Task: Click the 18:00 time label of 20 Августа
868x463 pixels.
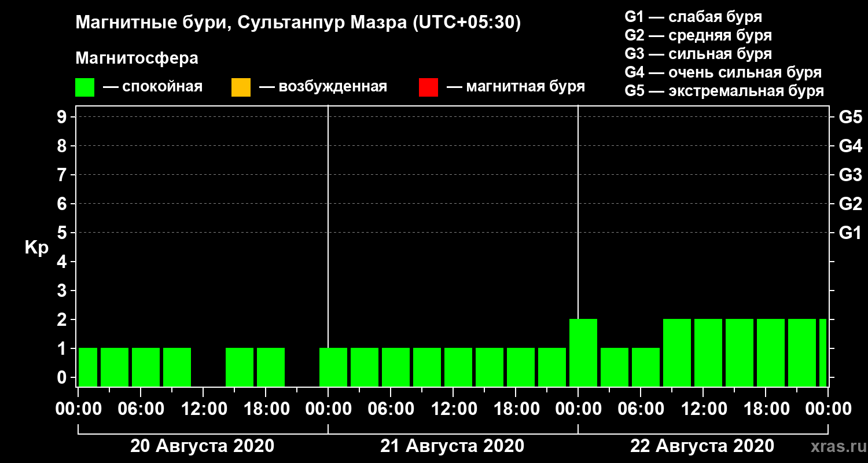Action: tap(266, 409)
